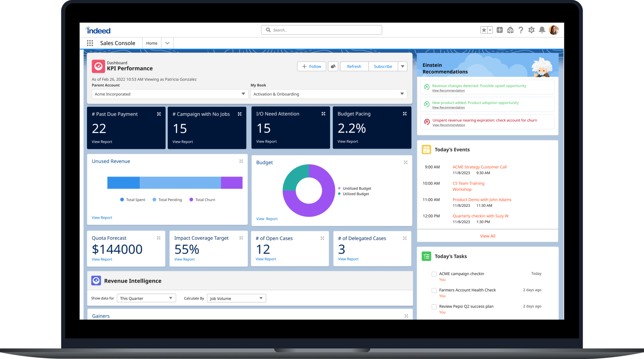Screen dimensions: 644x359
Task: Open Help via the question mark icon
Action: pyautogui.click(x=521, y=30)
